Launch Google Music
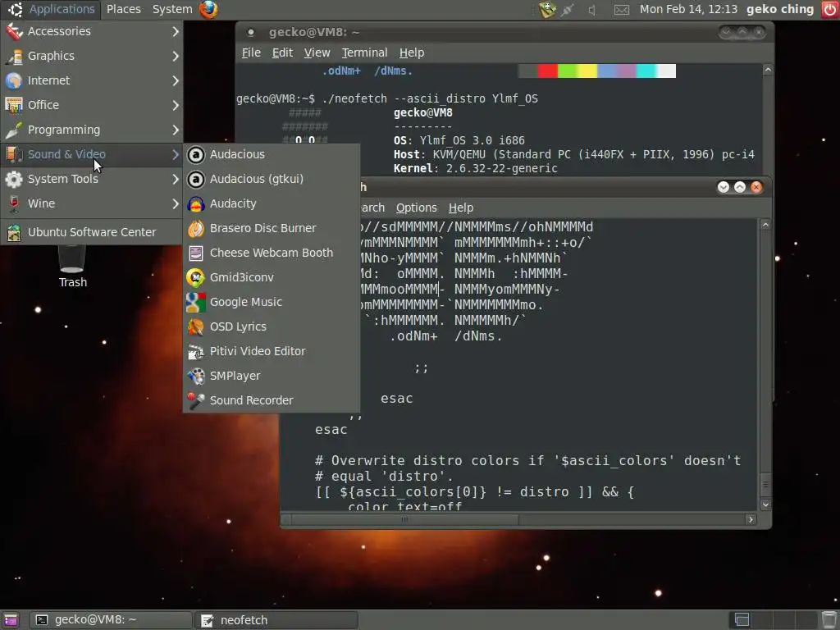840x630 pixels. (x=271, y=302)
